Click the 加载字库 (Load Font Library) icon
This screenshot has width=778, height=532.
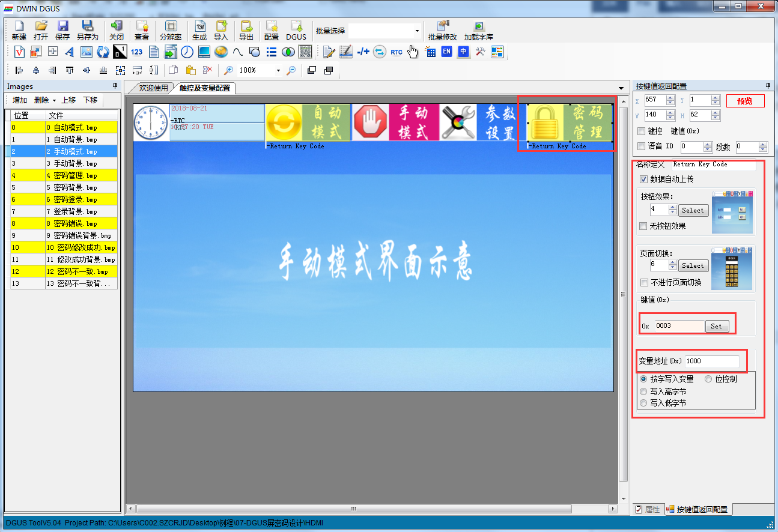[479, 30]
